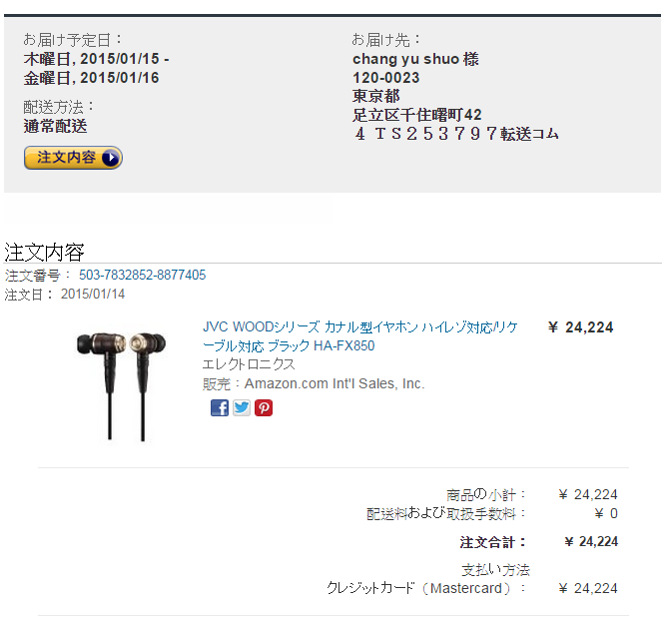Share the order on Pinterest
This screenshot has height=624, width=672.
tap(264, 407)
